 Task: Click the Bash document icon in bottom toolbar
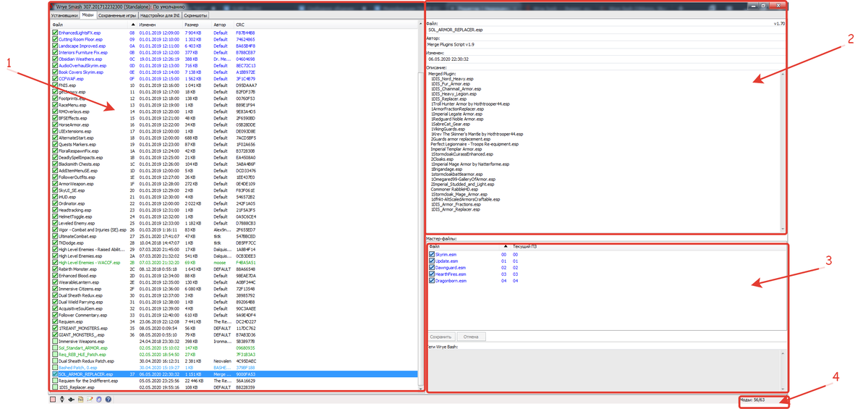point(80,400)
